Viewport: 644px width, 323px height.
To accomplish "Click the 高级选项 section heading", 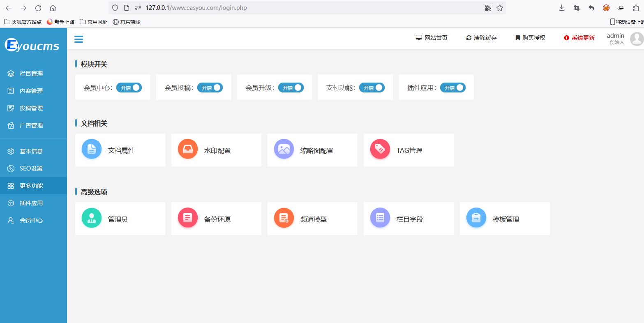I will (94, 192).
